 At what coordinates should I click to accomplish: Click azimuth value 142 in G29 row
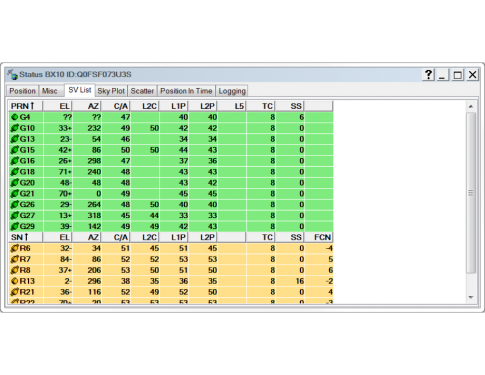click(x=94, y=226)
